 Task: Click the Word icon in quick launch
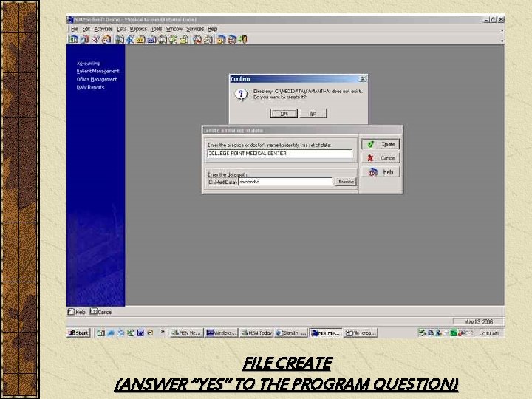140,333
